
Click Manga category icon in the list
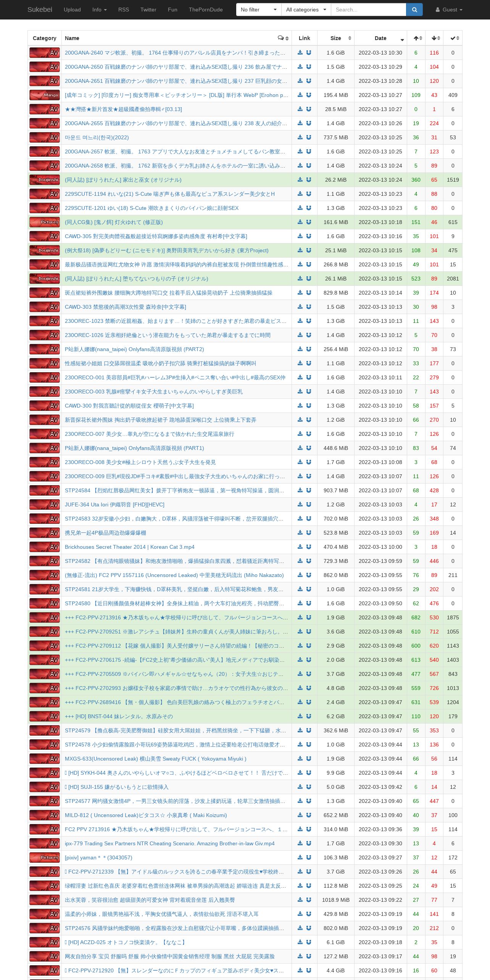(x=45, y=95)
